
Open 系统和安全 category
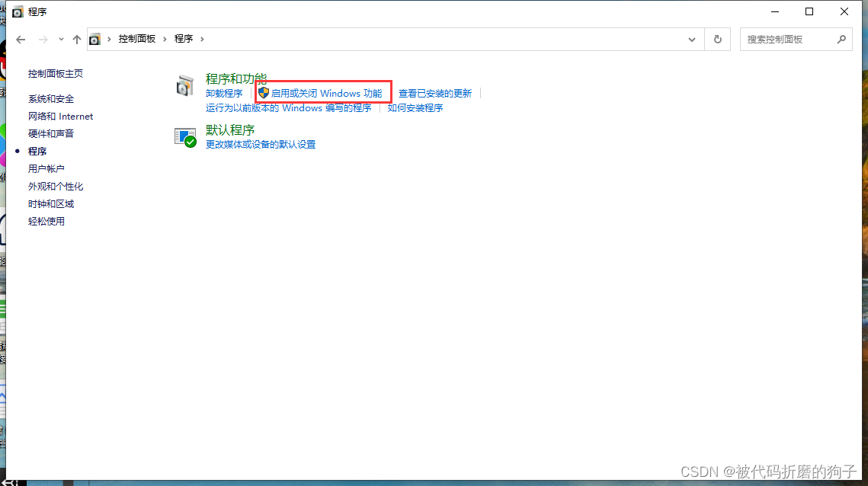(x=51, y=99)
